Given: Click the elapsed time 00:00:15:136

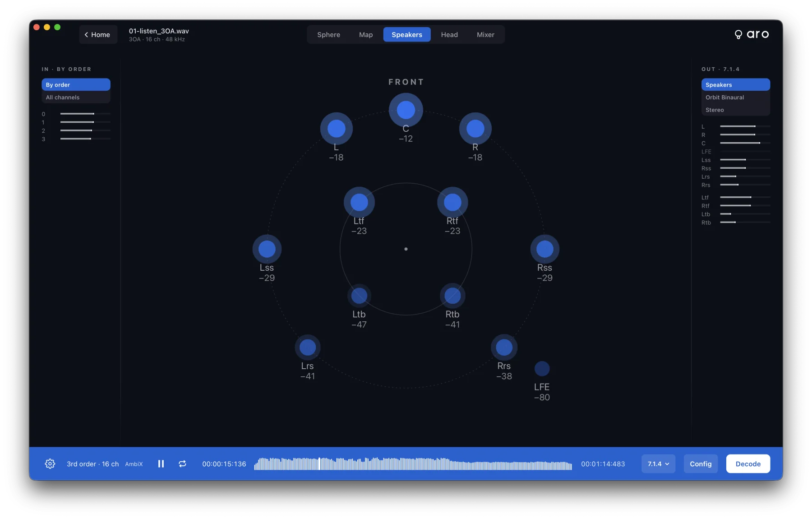Looking at the screenshot, I should (x=224, y=464).
